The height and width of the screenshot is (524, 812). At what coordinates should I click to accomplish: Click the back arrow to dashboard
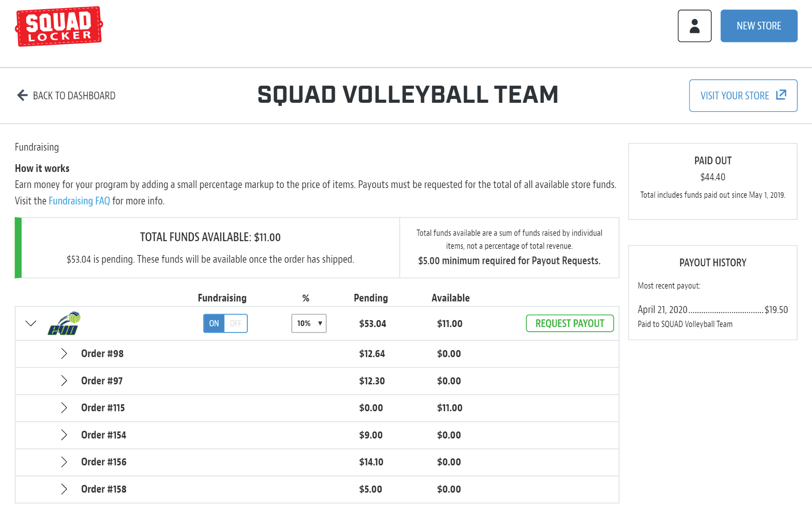[22, 95]
